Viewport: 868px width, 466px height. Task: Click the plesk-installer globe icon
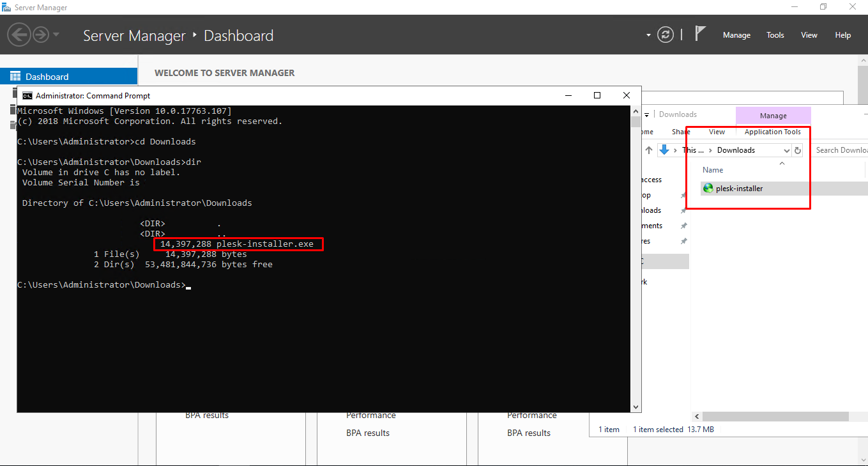click(x=708, y=189)
